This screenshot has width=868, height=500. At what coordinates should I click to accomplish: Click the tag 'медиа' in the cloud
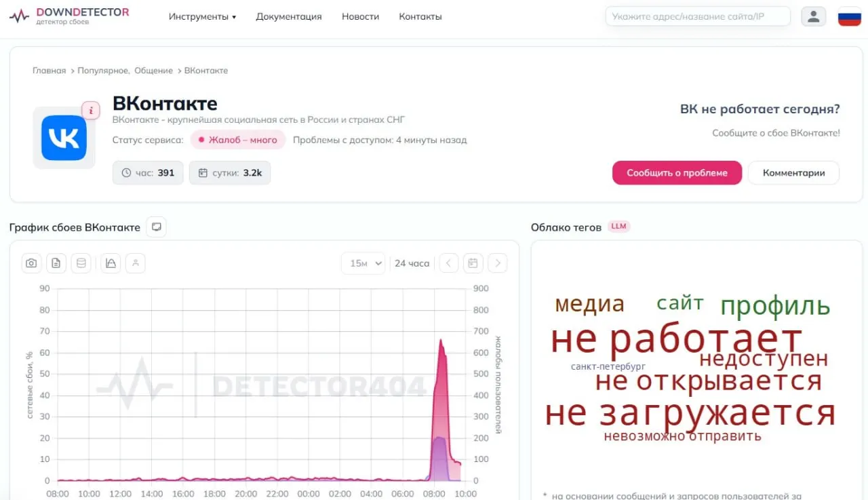click(x=590, y=304)
